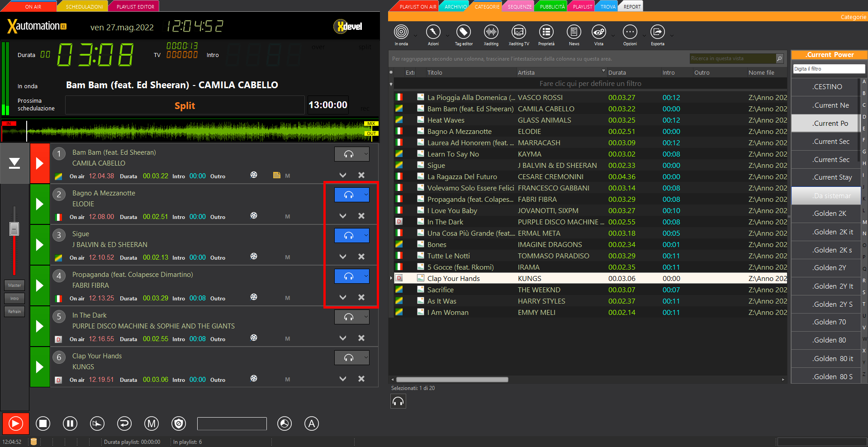This screenshot has height=447, width=868.
Task: Click the fade-out icon beside pause
Action: click(97, 423)
